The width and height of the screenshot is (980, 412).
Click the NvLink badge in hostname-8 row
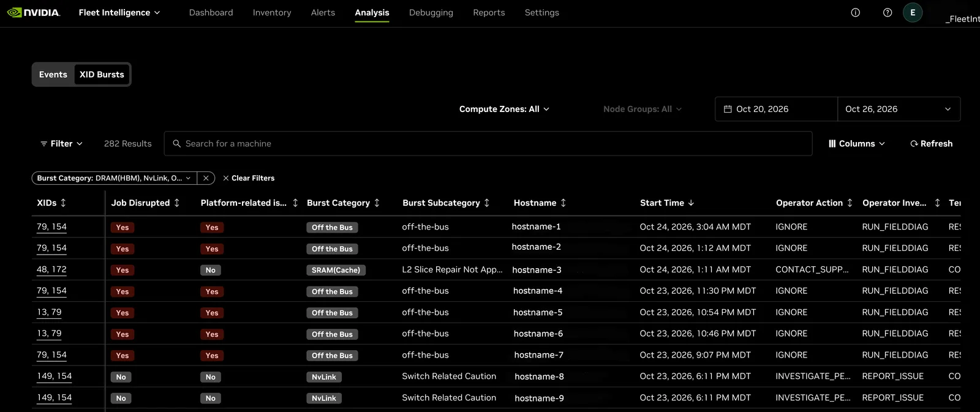click(x=323, y=377)
